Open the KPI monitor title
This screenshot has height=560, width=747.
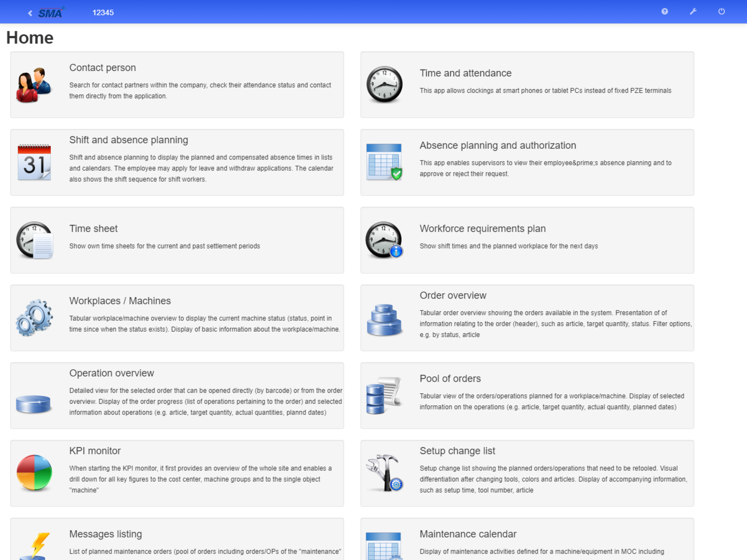[95, 451]
